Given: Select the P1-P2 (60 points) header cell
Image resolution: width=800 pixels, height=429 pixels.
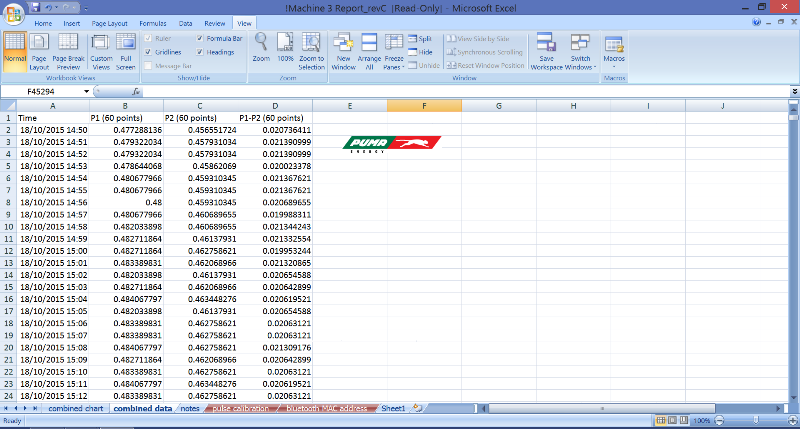Looking at the screenshot, I should (x=275, y=118).
